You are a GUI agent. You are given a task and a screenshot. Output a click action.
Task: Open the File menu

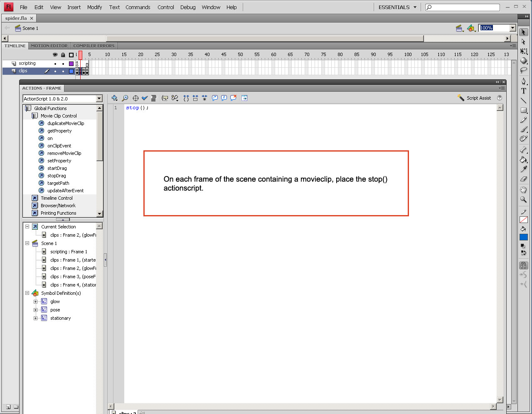coord(24,7)
